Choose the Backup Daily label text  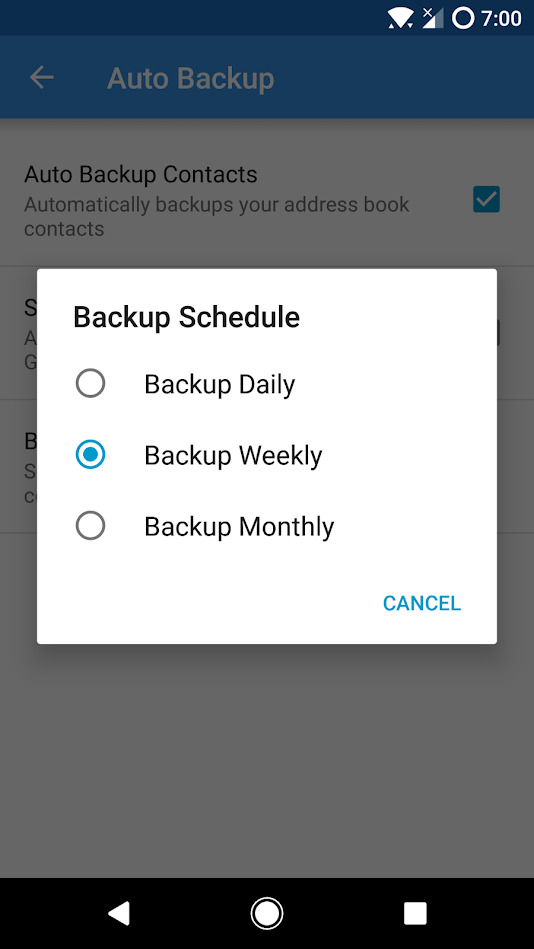220,384
